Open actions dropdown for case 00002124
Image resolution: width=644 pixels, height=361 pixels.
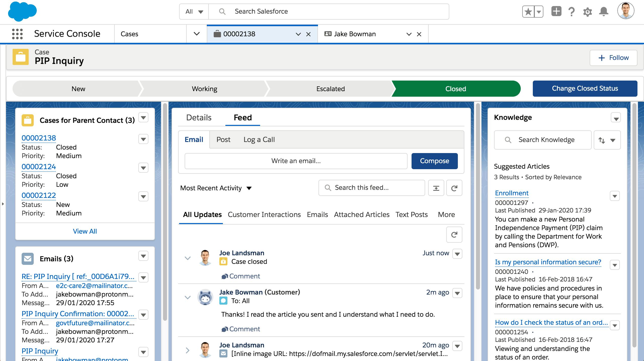143,168
